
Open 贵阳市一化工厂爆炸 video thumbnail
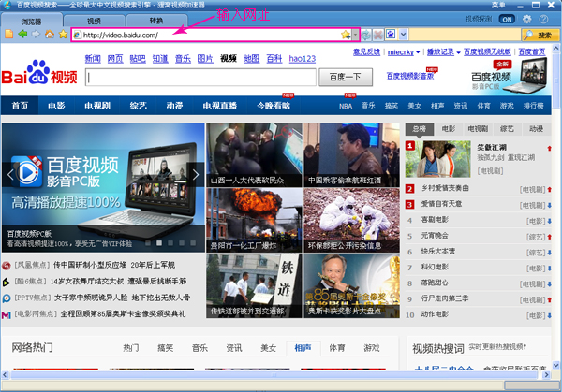pyautogui.click(x=254, y=220)
